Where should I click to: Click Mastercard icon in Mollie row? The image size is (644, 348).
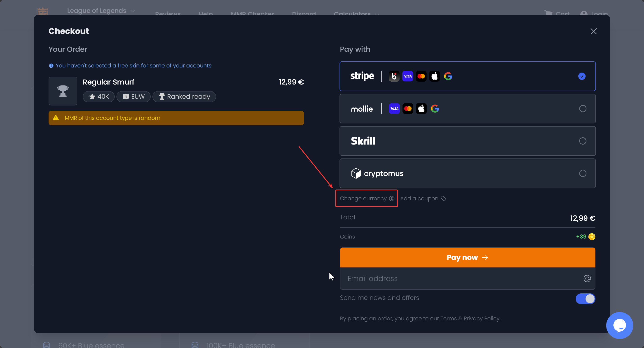[408, 109]
